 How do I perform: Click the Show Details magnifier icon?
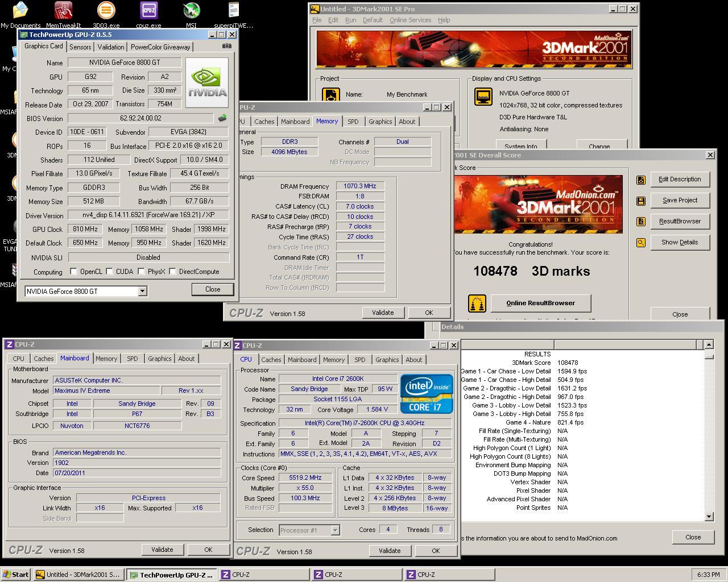pyautogui.click(x=641, y=243)
